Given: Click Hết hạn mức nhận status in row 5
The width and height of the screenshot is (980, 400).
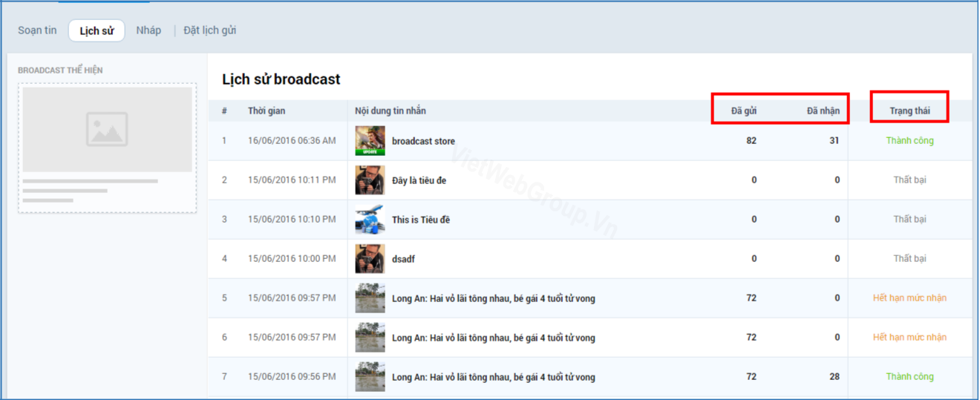Looking at the screenshot, I should click(x=909, y=298).
